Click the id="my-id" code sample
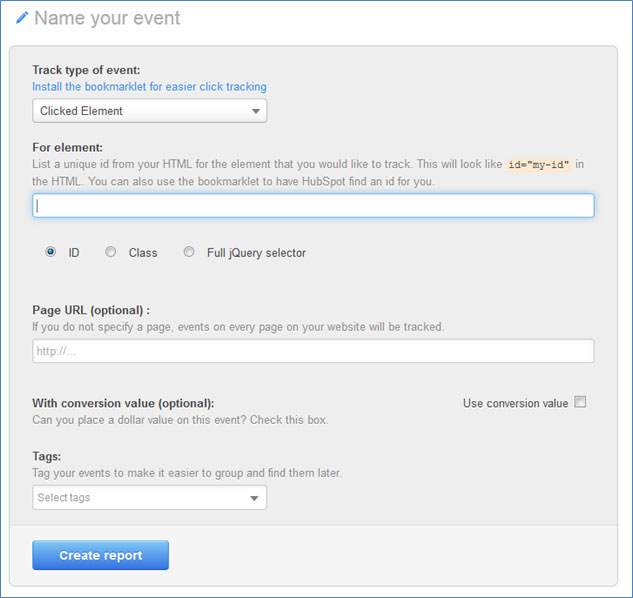The width and height of the screenshot is (633, 598). pos(539,165)
